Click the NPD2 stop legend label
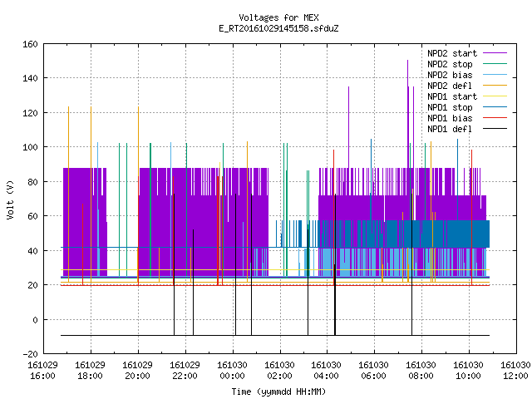 450,64
